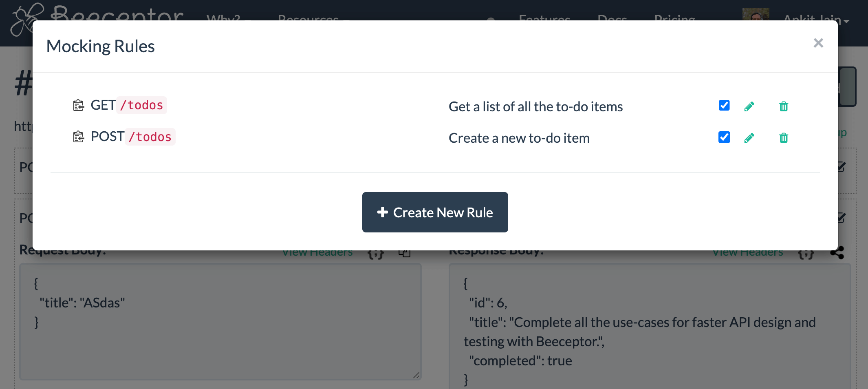Format the Request Body JSON using braces icon
The height and width of the screenshot is (389, 868).
pyautogui.click(x=375, y=253)
